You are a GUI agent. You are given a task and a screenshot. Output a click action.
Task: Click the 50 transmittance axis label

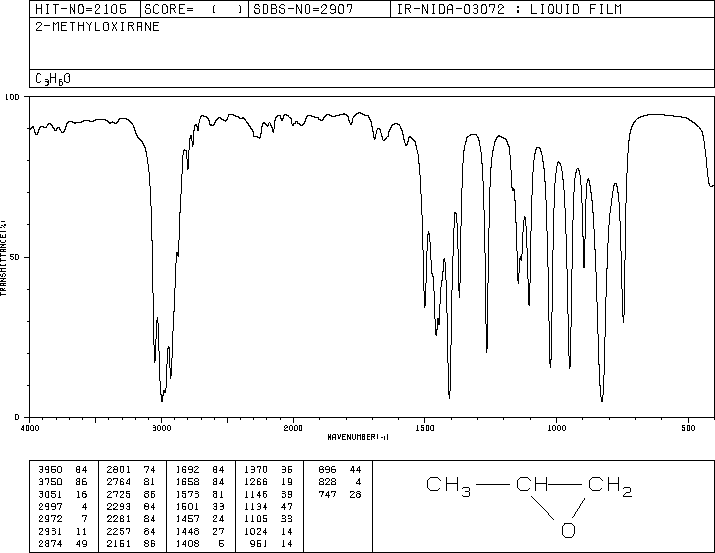[15, 257]
